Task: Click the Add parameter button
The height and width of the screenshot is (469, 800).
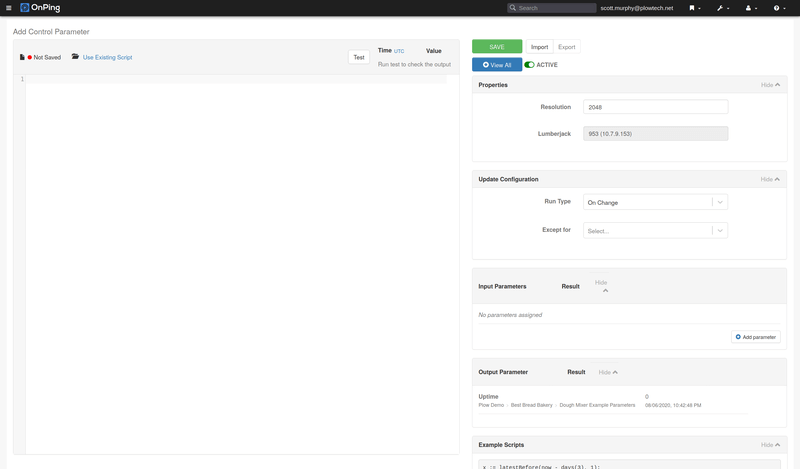Action: 756,337
